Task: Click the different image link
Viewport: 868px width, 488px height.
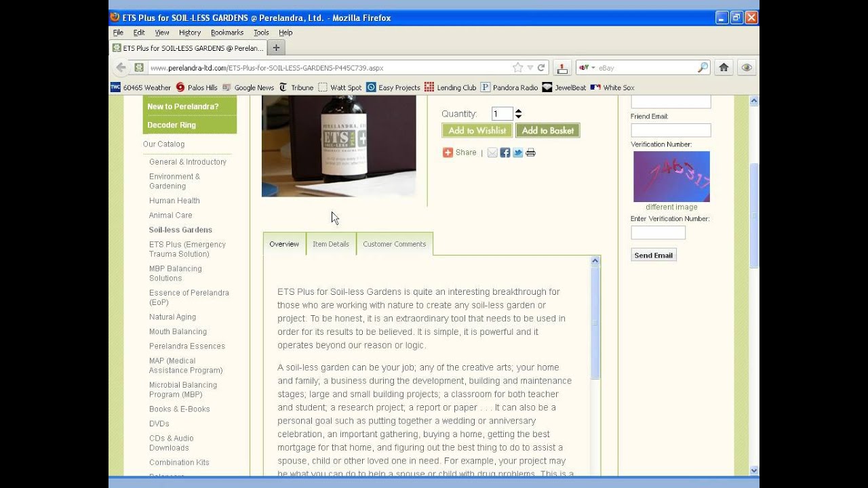Action: (x=671, y=207)
